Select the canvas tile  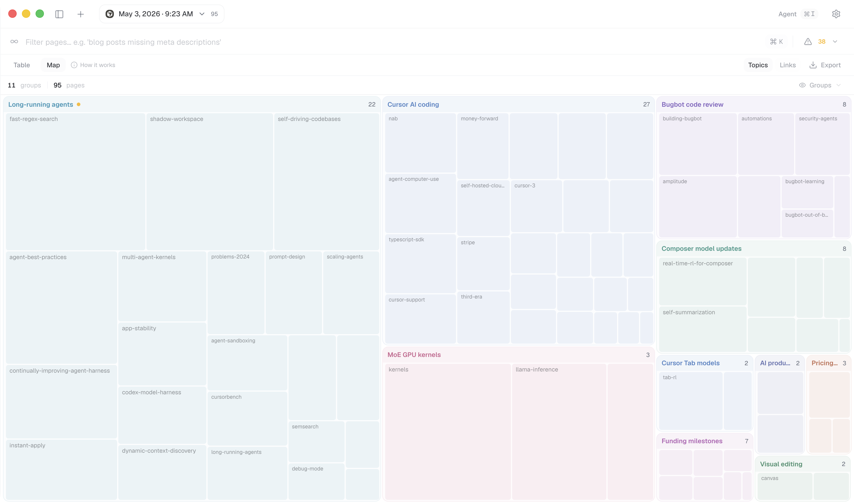[x=785, y=486]
